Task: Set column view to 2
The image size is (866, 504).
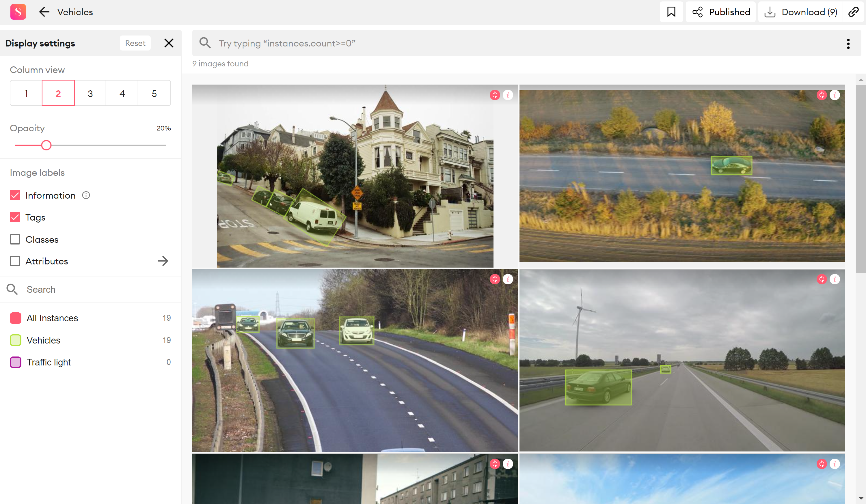Action: click(58, 94)
